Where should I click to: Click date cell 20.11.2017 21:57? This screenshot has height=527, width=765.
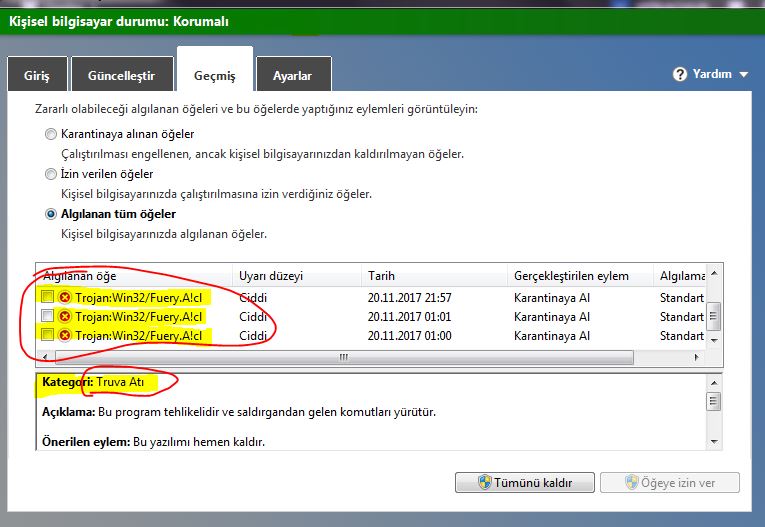409,298
